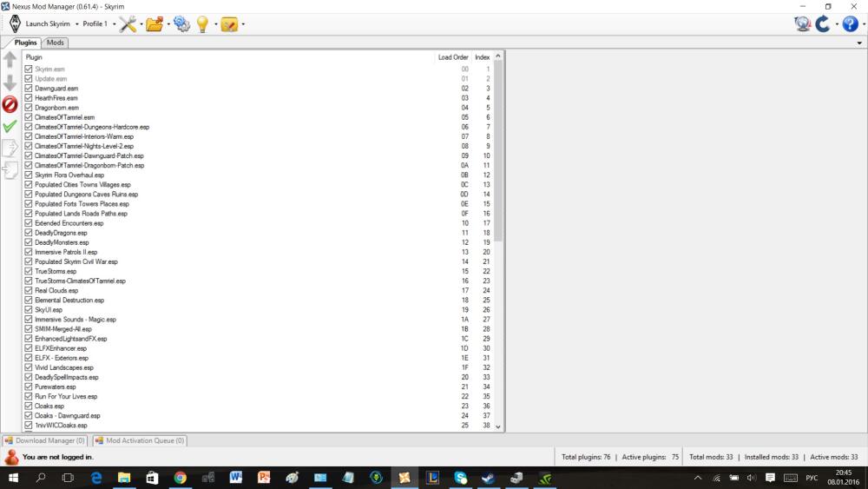
Task: Open Windows Start menu
Action: tap(13, 478)
